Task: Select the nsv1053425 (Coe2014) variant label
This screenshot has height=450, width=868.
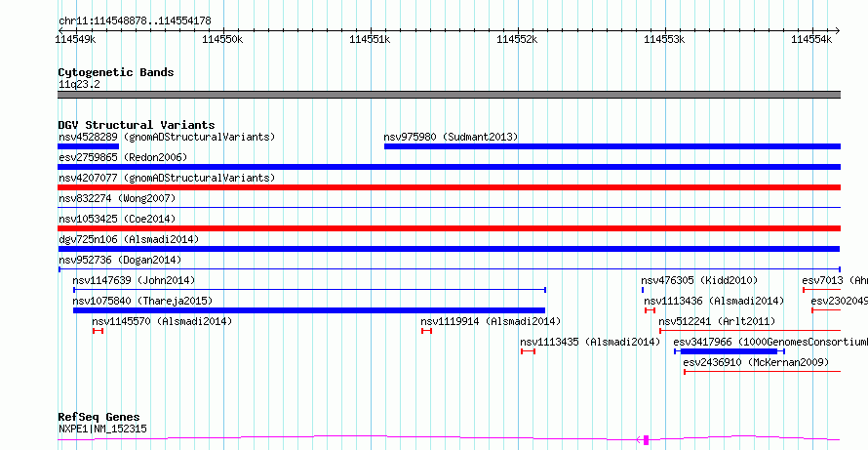Action: [x=117, y=219]
